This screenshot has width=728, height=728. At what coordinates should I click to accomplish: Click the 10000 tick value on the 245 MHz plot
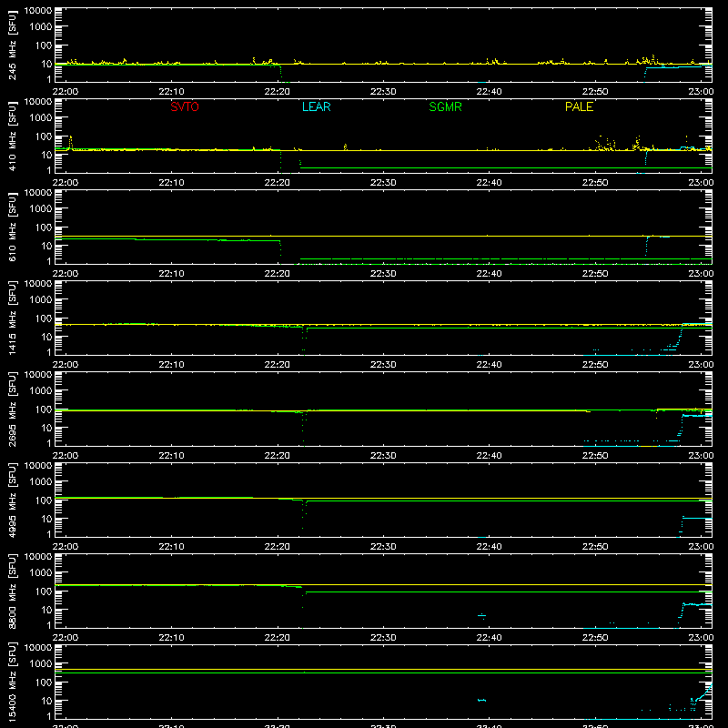38,11
